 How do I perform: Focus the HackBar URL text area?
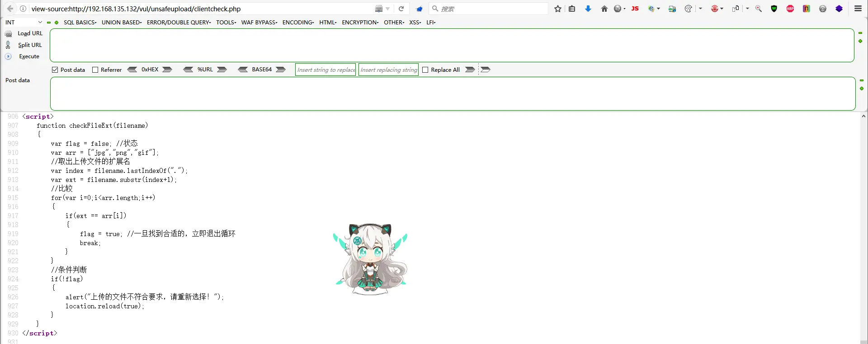tap(452, 45)
